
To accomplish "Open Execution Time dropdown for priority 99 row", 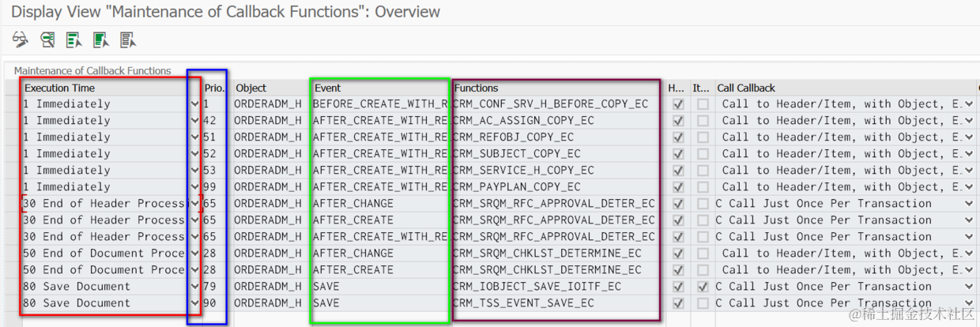I will 195,187.
